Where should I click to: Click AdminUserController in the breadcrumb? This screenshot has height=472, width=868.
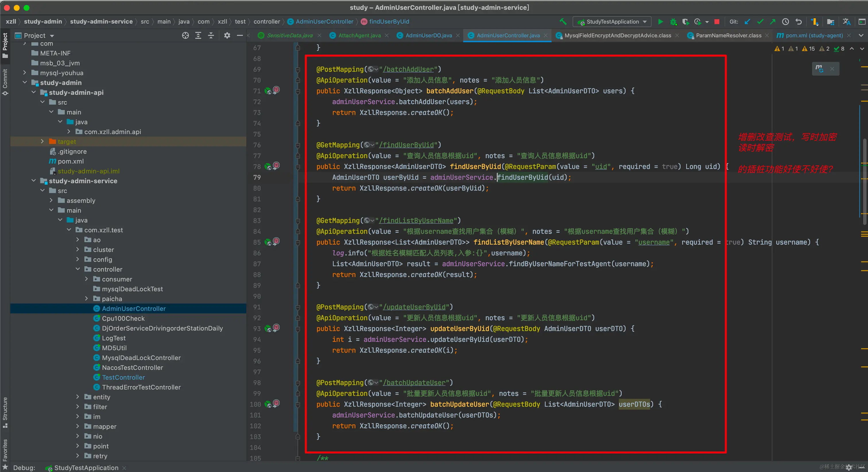tap(324, 22)
